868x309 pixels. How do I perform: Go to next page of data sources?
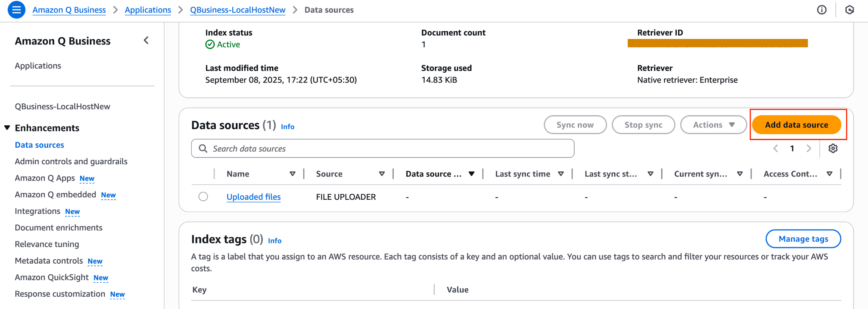pos(809,149)
